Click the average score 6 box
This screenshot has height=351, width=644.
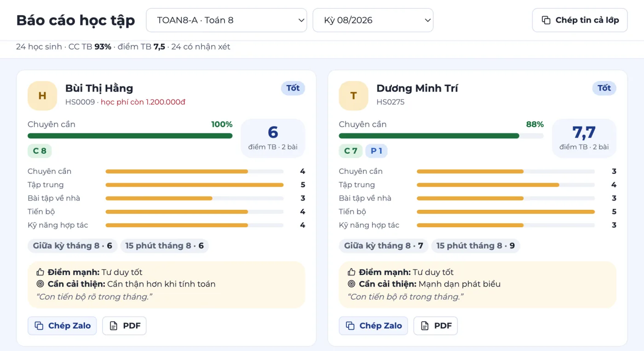pyautogui.click(x=273, y=138)
